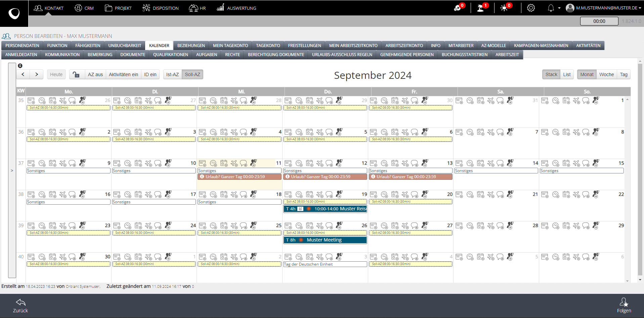Click the add-time clock icon on September 9
The width and height of the screenshot is (644, 318).
[x=42, y=163]
